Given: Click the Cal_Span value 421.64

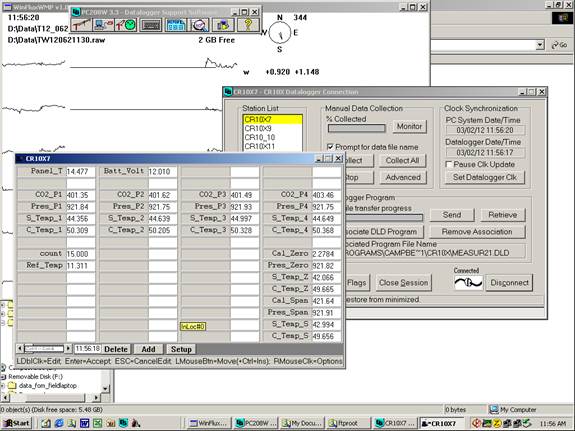Looking at the screenshot, I should pyautogui.click(x=326, y=301).
